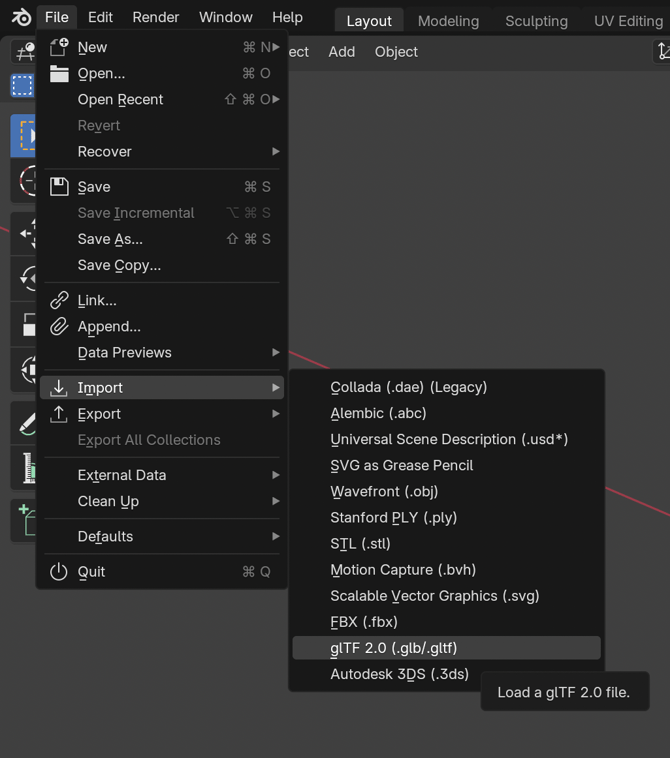Click the Open folder icon
This screenshot has width=670, height=758.
point(59,73)
